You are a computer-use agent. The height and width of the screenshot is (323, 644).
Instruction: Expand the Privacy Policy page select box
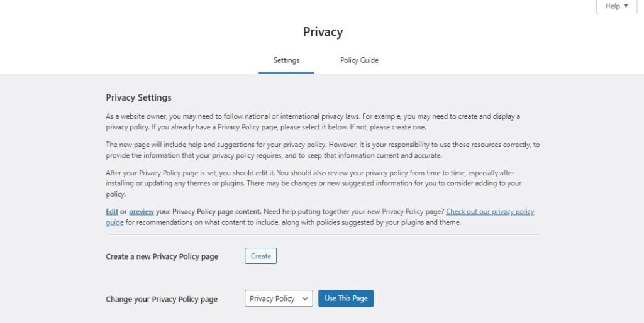click(x=279, y=298)
